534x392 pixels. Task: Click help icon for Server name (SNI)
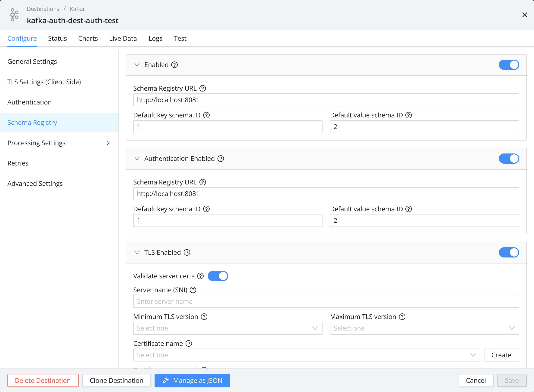(193, 290)
